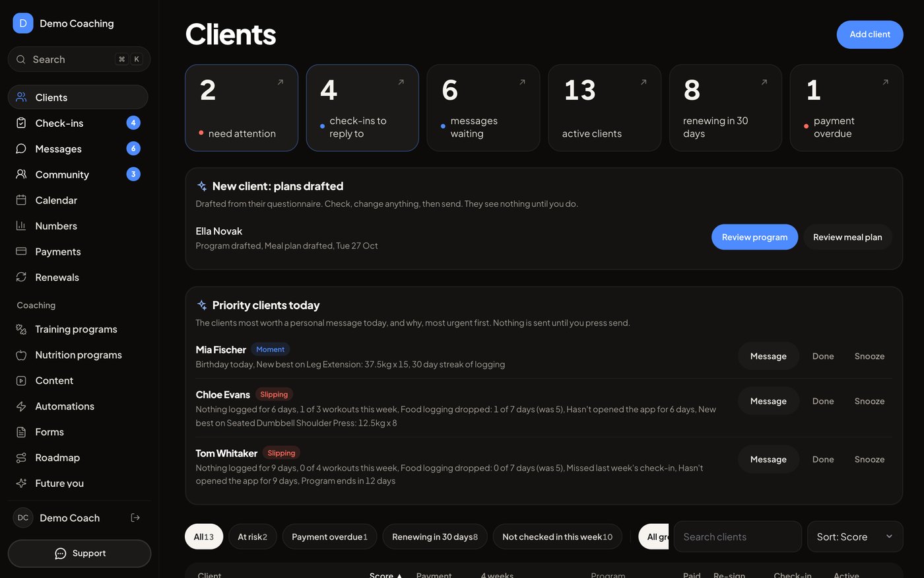This screenshot has height=578, width=924.
Task: Open Check-ins via its clipboard icon
Action: click(21, 123)
